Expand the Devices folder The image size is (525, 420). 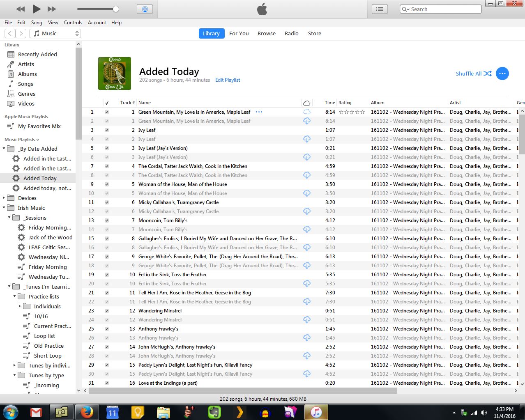[4, 198]
